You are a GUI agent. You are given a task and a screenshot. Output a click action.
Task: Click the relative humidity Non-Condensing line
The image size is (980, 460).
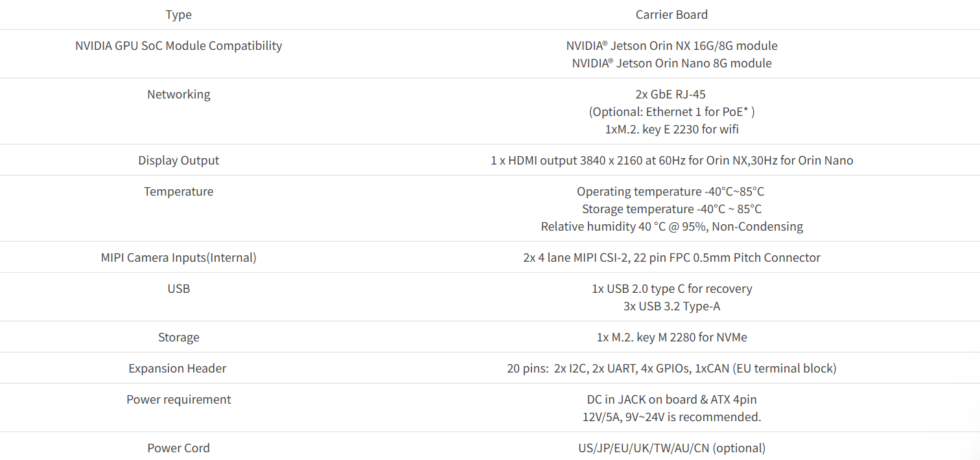tap(671, 227)
